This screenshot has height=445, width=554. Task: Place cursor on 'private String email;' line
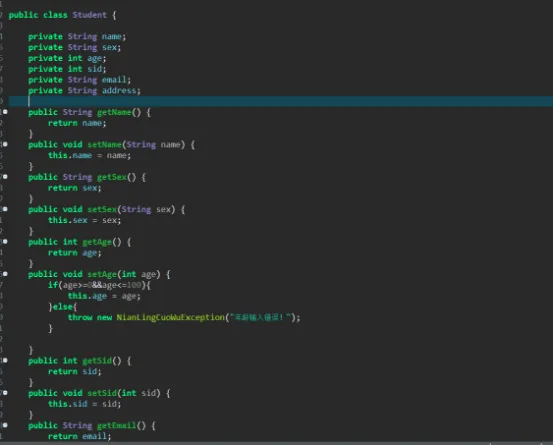(x=79, y=80)
